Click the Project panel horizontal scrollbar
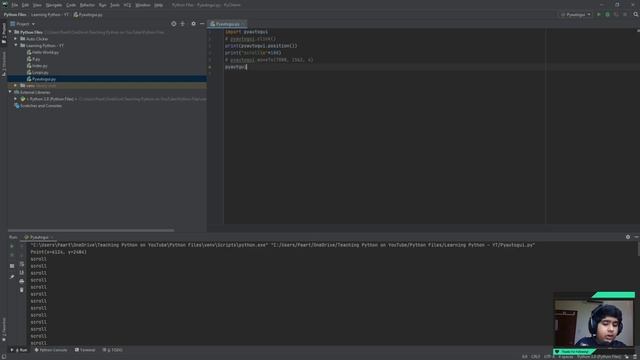The height and width of the screenshot is (360, 640). 91,230
